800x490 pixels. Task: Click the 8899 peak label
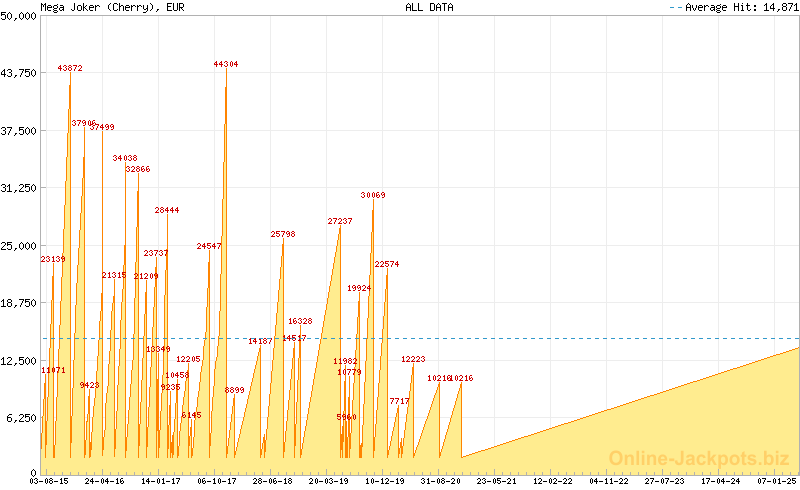pyautogui.click(x=234, y=390)
